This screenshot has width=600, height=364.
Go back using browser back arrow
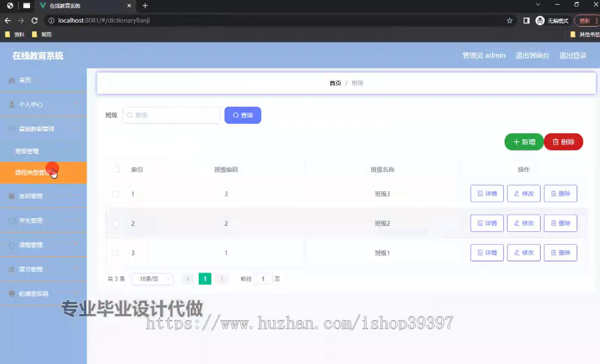[x=7, y=21]
